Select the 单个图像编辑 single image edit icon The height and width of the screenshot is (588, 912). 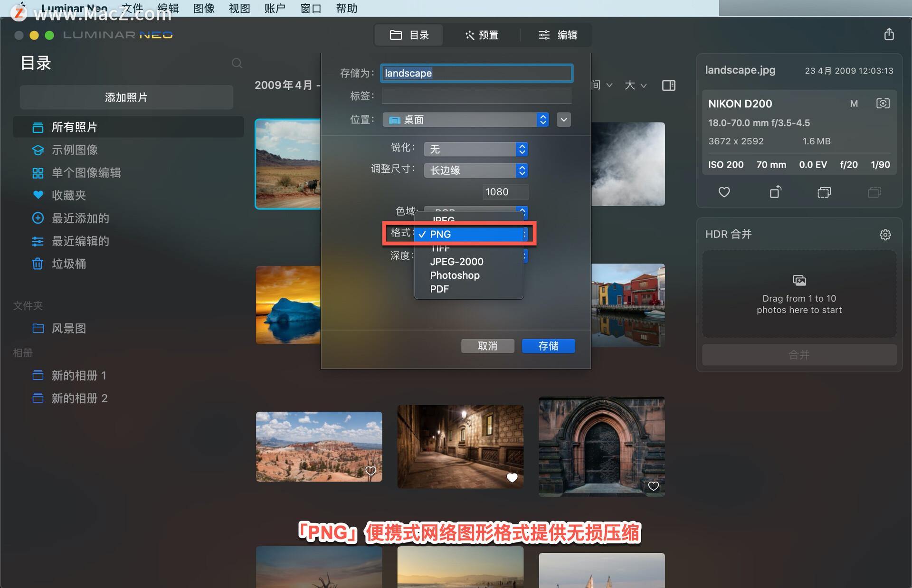click(37, 173)
